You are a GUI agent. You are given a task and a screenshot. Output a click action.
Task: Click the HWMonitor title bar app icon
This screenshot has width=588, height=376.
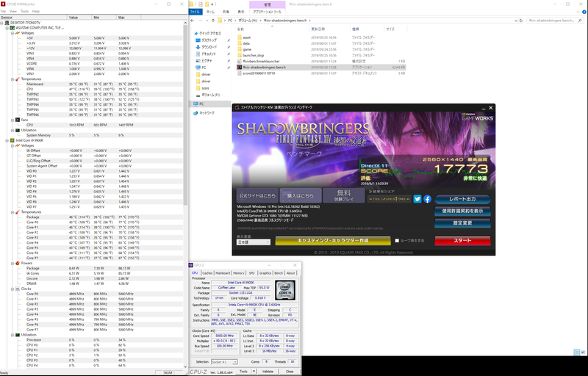click(x=3, y=4)
